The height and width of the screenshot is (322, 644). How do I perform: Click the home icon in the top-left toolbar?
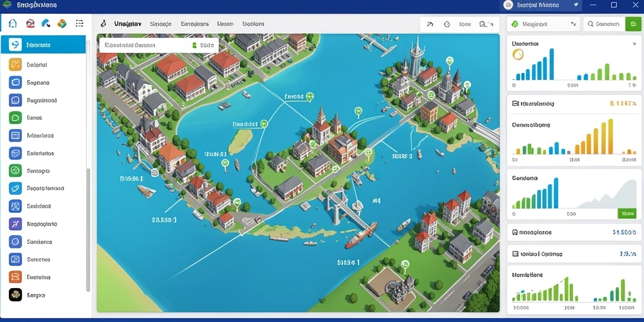coord(13,23)
